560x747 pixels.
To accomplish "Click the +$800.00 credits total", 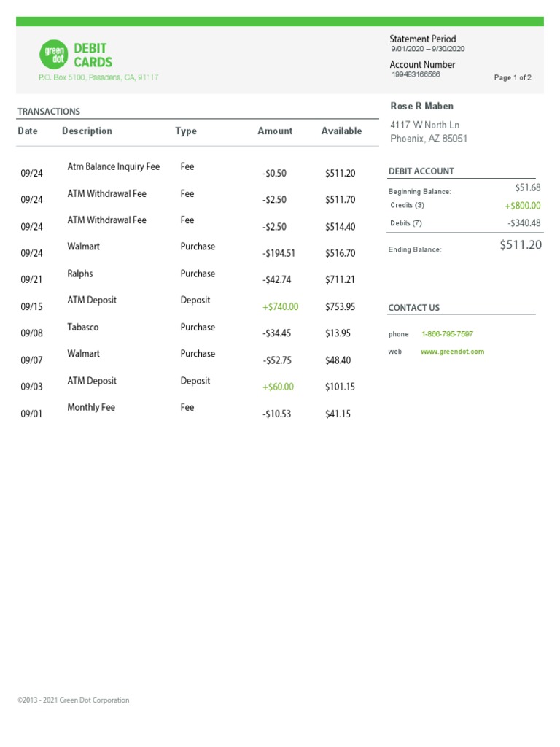I will pyautogui.click(x=523, y=206).
